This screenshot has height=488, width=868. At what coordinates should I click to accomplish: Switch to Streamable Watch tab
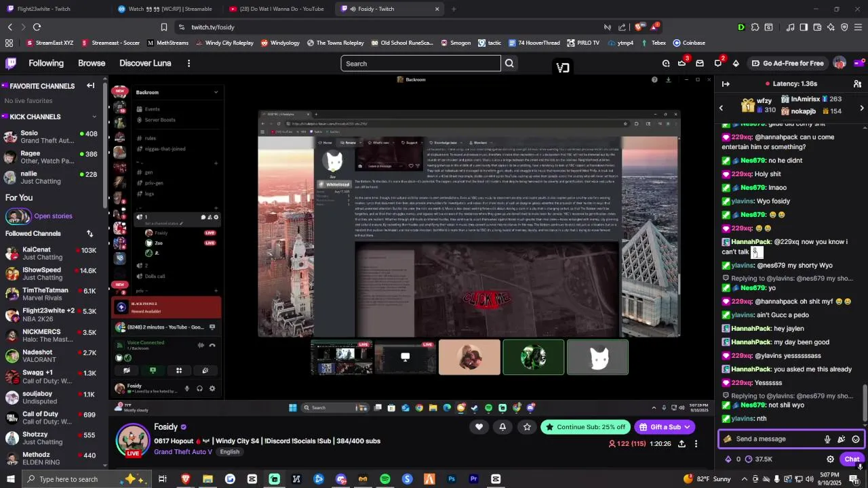point(166,9)
